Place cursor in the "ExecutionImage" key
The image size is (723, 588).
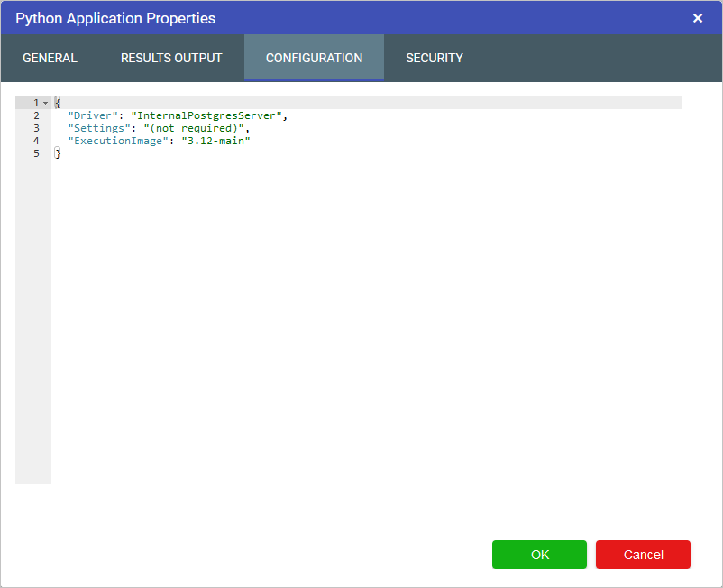118,141
